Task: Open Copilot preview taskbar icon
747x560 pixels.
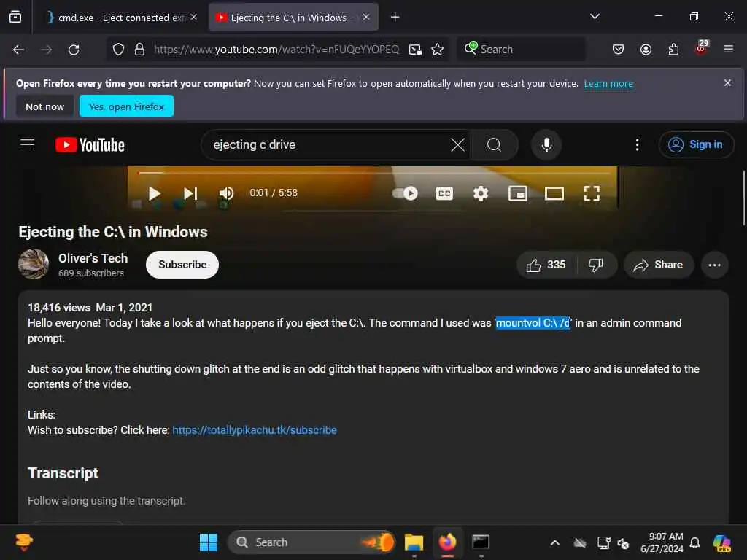Action: click(x=721, y=542)
